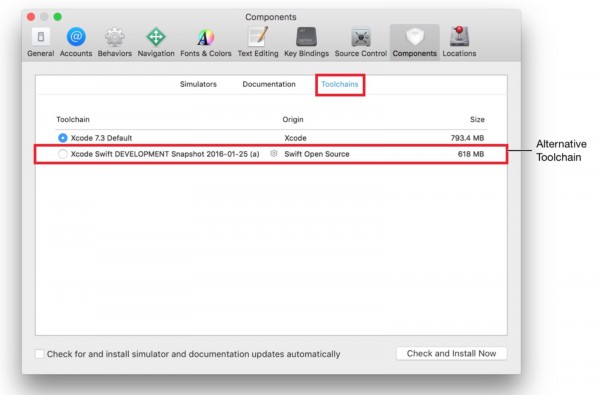Click the Check and Install Now button
Screen dimensions: 600x395
click(452, 353)
